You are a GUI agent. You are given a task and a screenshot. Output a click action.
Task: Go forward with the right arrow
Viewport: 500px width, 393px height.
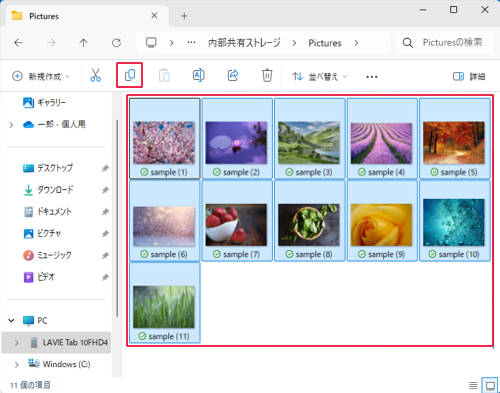[51, 43]
